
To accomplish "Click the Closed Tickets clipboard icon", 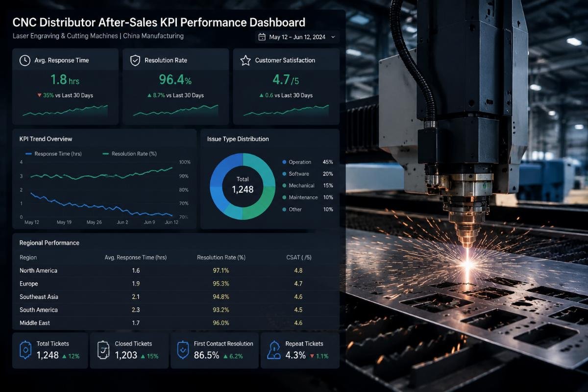I will click(103, 350).
